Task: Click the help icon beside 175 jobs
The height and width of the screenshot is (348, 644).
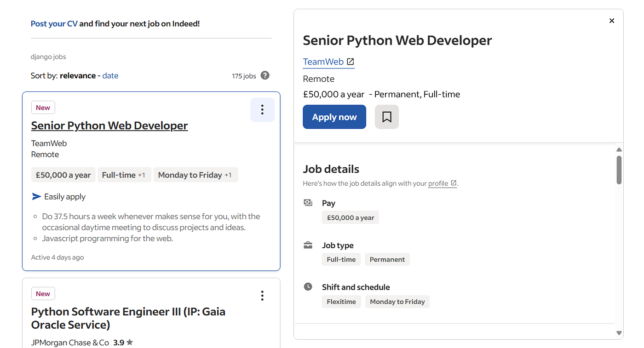Action: 265,75
